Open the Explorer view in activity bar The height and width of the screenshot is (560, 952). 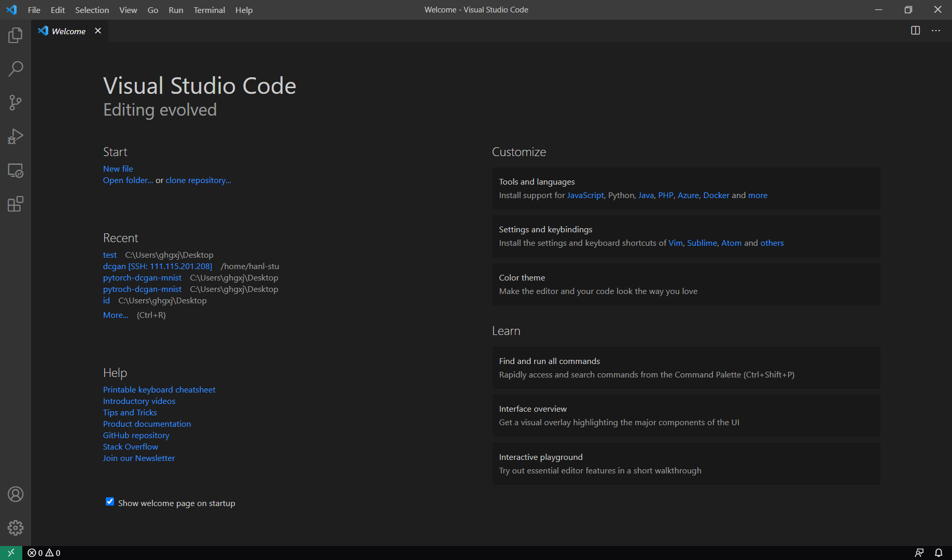[x=16, y=35]
